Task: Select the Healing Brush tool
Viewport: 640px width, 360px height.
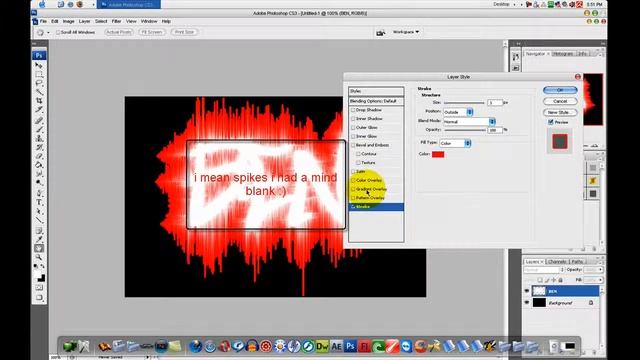Action: click(39, 121)
